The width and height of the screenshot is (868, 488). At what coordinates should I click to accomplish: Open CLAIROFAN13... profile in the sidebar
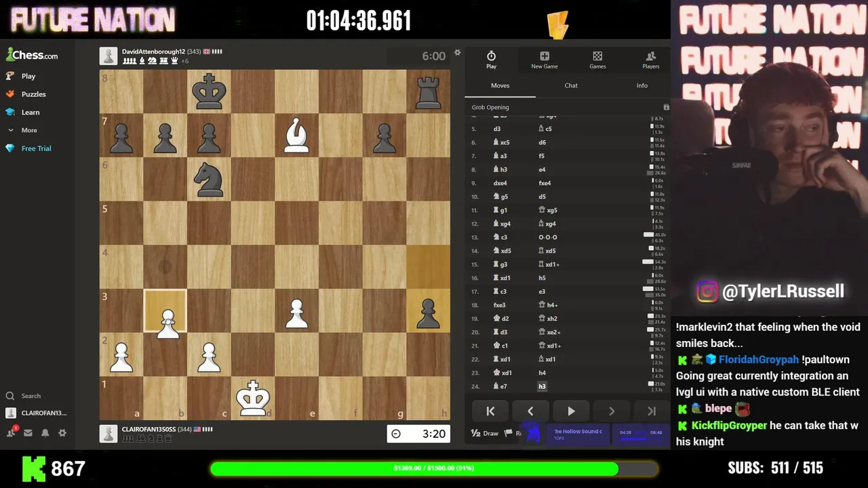point(36,413)
